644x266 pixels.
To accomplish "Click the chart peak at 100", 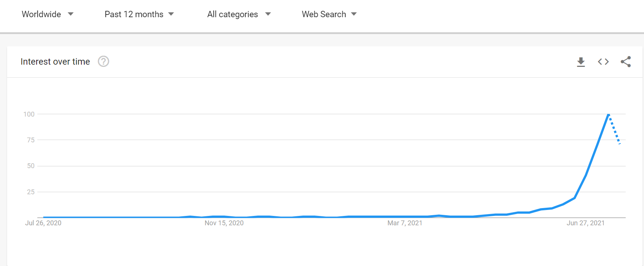I will [x=608, y=114].
